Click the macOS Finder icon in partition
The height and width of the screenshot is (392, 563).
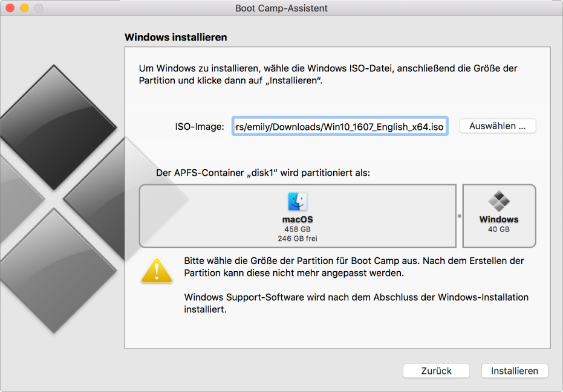[298, 202]
